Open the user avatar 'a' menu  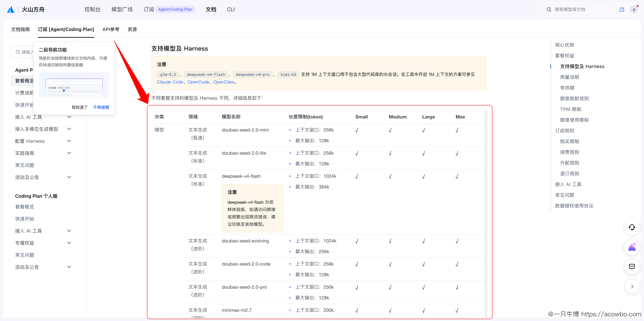(634, 10)
